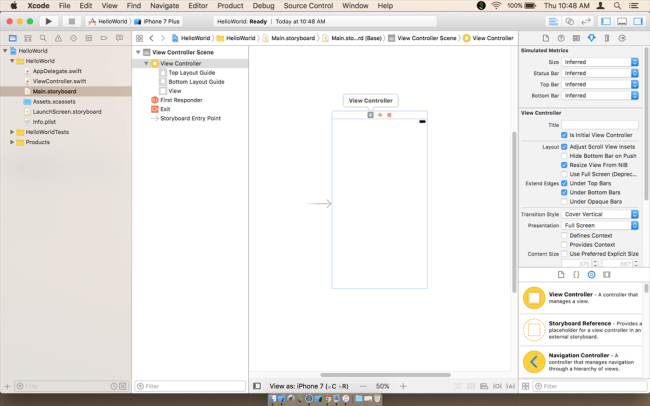Image resolution: width=650 pixels, height=406 pixels.
Task: Open the Find menu
Action: coord(133,6)
